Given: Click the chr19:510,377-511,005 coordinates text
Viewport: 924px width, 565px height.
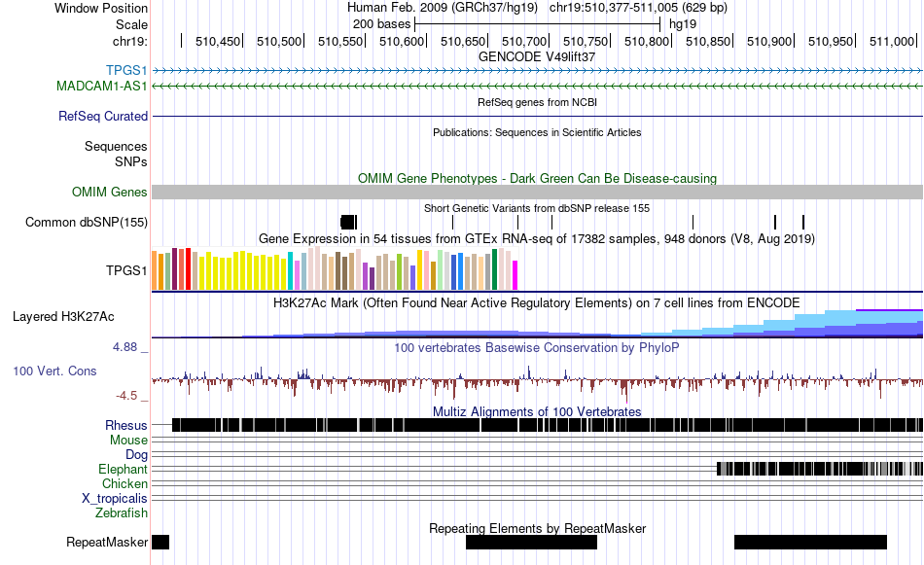Looking at the screenshot, I should point(638,8).
